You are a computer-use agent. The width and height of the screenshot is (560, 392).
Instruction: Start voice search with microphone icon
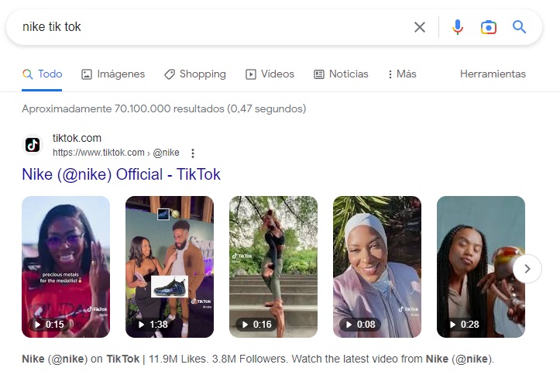(x=458, y=27)
